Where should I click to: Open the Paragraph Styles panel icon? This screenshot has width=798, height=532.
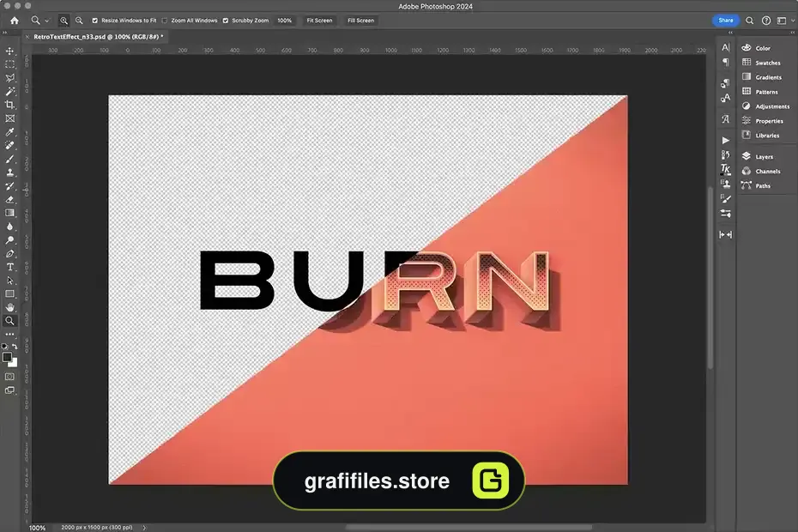coord(726,82)
